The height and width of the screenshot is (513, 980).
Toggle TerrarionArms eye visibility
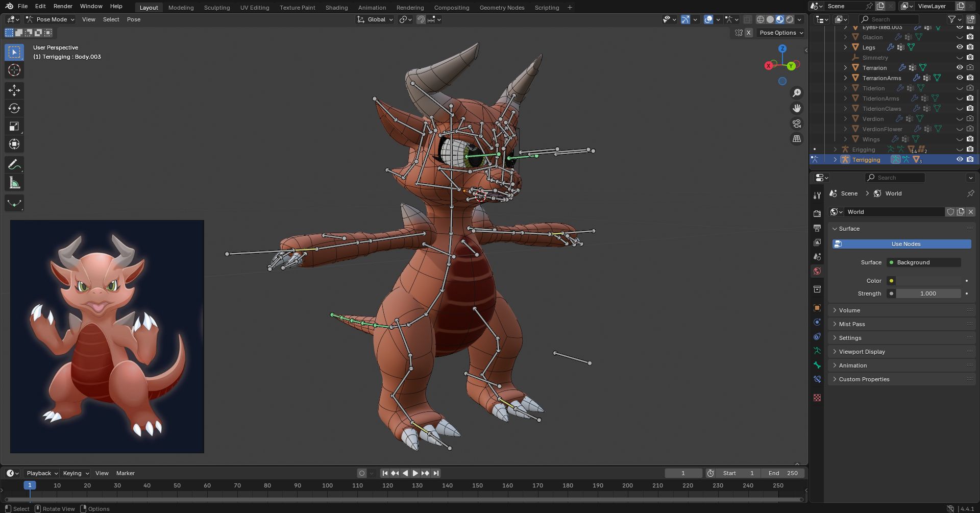tap(960, 78)
